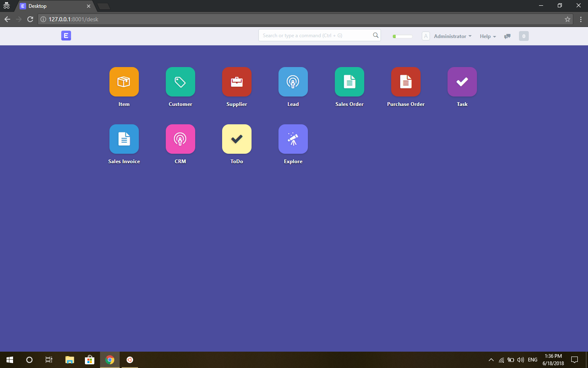
Task: Open the chat messages icon
Action: point(507,36)
